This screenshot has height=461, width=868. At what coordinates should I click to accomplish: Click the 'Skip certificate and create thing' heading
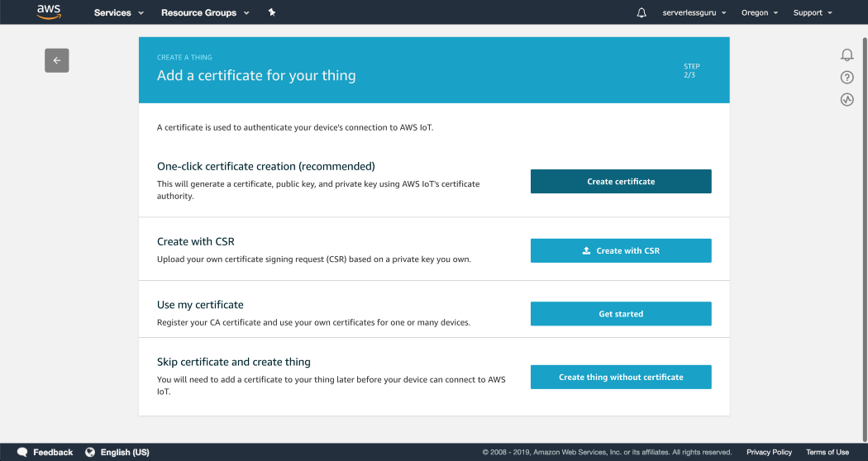pyautogui.click(x=234, y=362)
